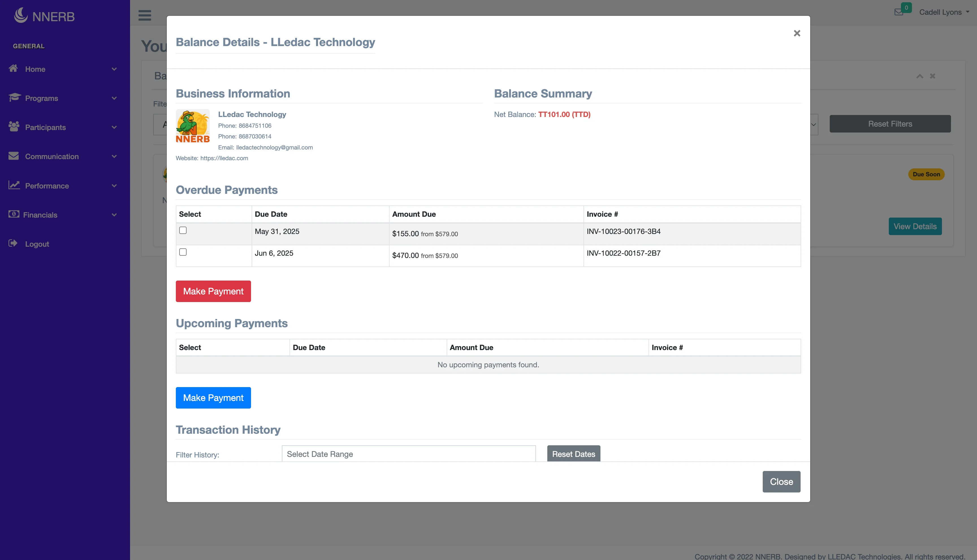
Task: Collapse the Balances panel with its chevron
Action: [x=919, y=76]
